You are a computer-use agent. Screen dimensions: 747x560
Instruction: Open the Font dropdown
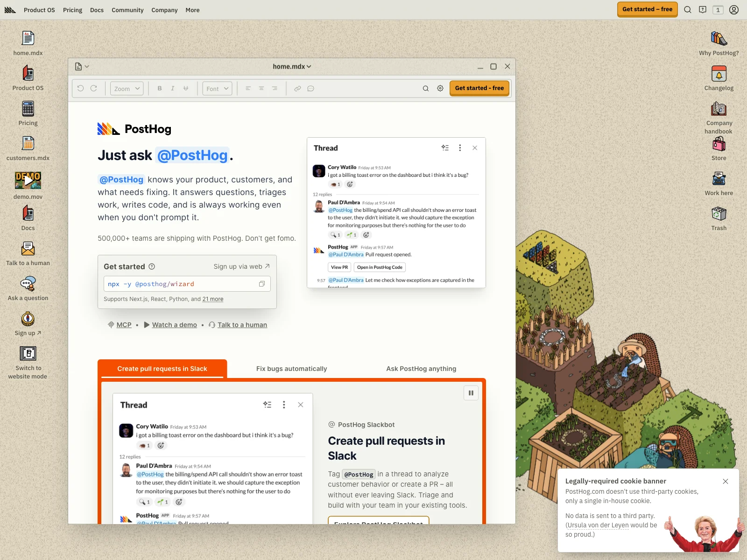pos(217,88)
